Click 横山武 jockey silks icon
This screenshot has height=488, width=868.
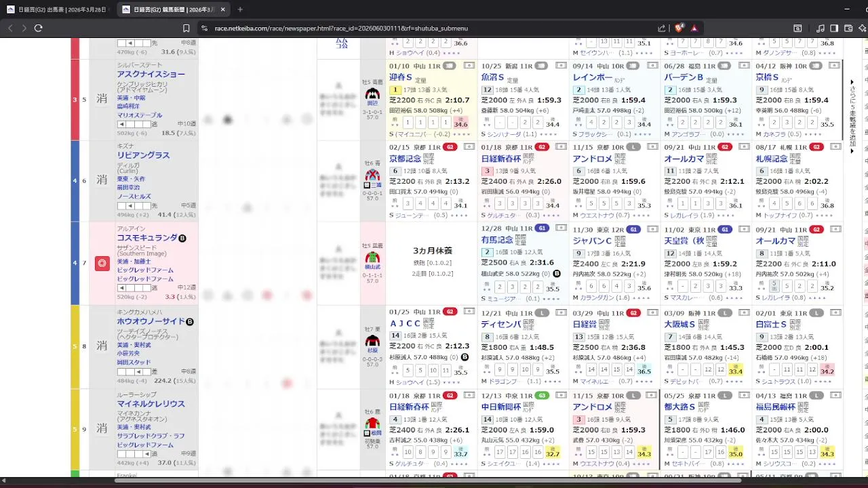pyautogui.click(x=372, y=258)
